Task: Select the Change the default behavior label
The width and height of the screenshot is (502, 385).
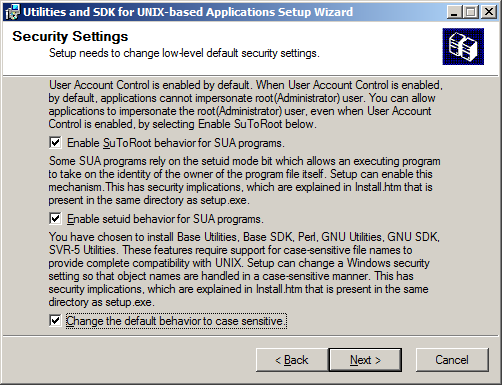Action: coord(176,321)
